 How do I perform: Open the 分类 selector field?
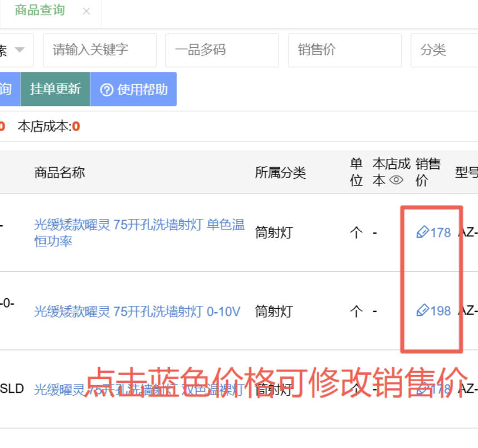444,50
